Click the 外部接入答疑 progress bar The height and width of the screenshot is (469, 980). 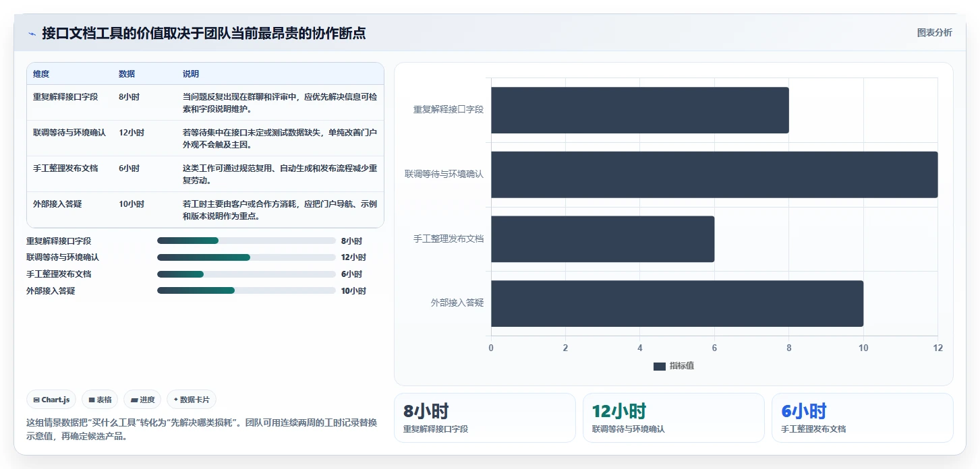click(246, 290)
